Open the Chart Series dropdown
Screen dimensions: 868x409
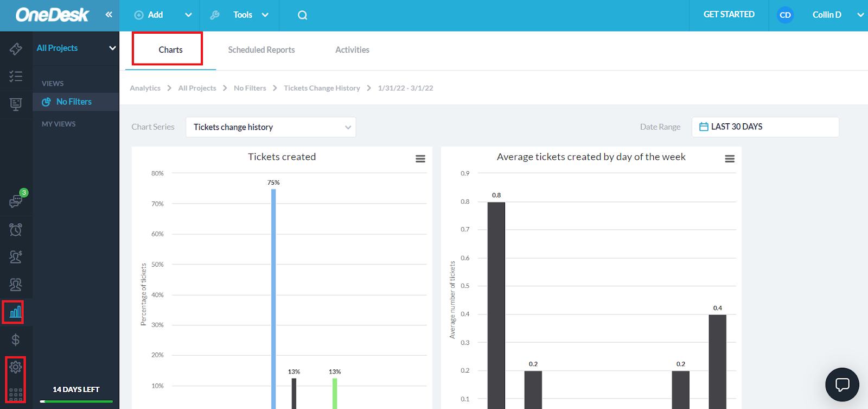271,127
